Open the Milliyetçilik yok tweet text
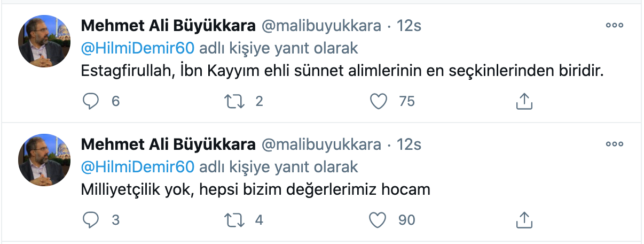 [x=255, y=190]
